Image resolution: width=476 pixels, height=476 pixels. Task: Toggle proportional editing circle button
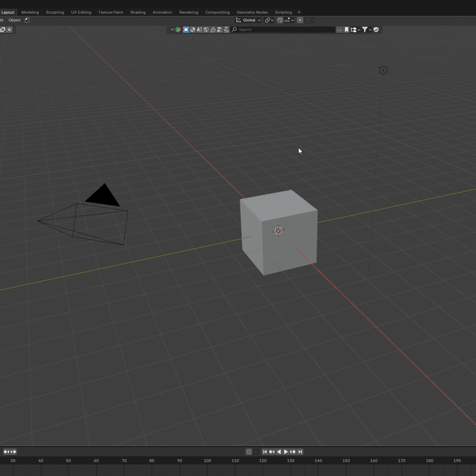[300, 20]
